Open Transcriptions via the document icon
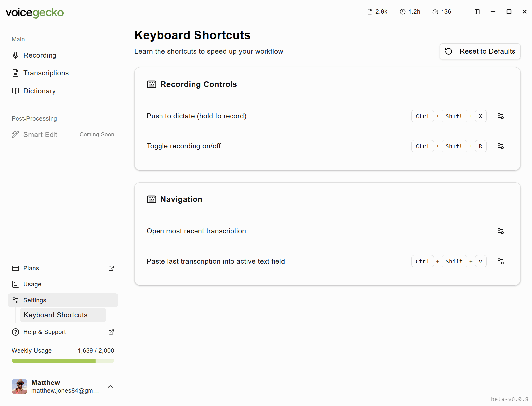Viewport: 532px width, 406px height. point(16,73)
